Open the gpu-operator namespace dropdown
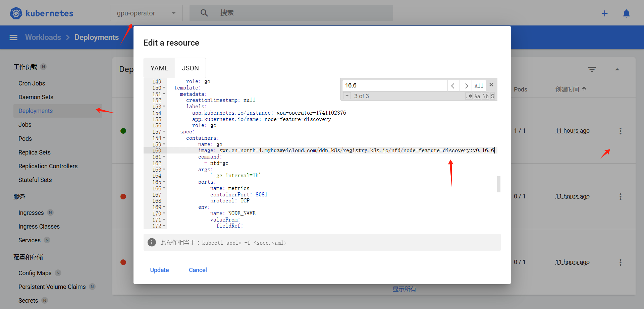The image size is (644, 309). 146,13
